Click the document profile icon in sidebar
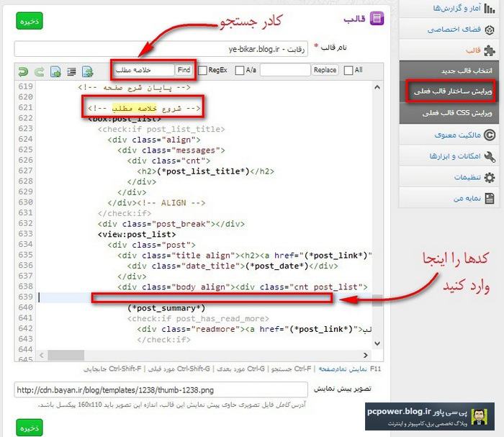The width and height of the screenshot is (504, 437). pyautogui.click(x=490, y=198)
